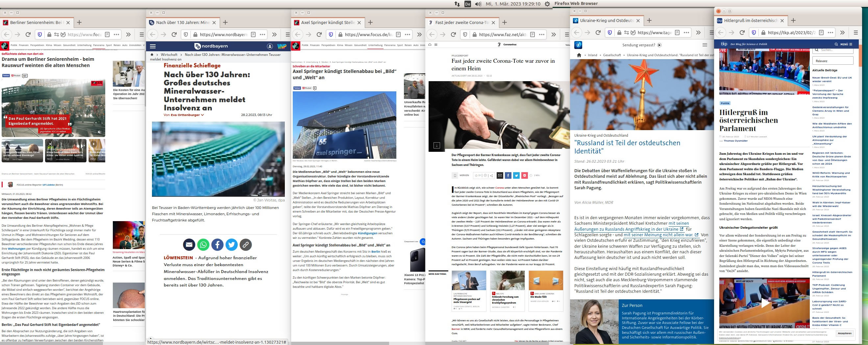Image resolution: width=868 pixels, height=345 pixels.
Task: Click nordbayern breadcrumb home icon
Action: pos(152,55)
